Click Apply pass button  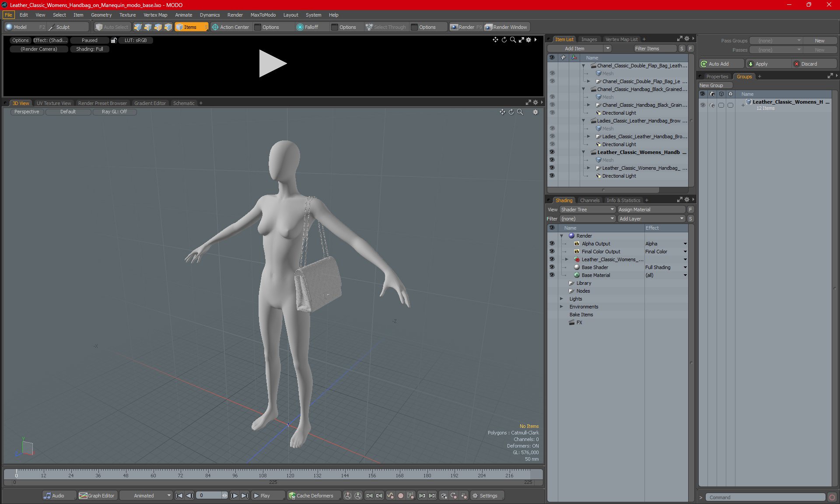click(768, 64)
